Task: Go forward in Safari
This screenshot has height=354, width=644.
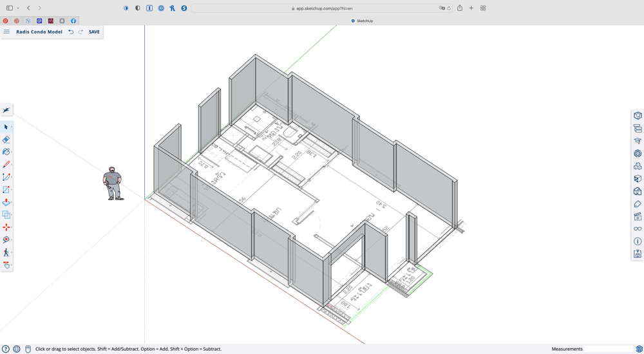Action: [39, 8]
